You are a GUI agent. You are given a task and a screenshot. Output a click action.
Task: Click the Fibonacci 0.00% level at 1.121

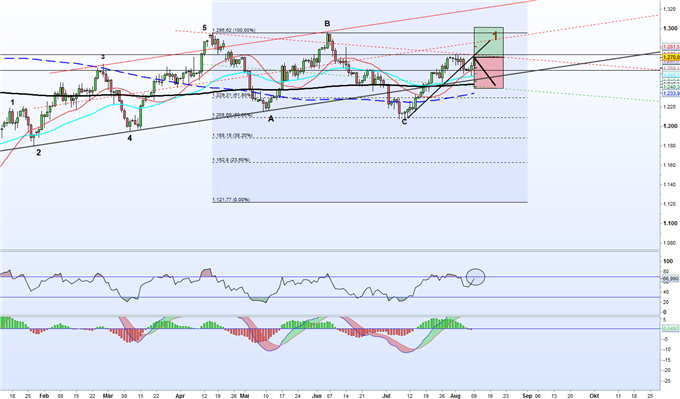click(x=231, y=200)
